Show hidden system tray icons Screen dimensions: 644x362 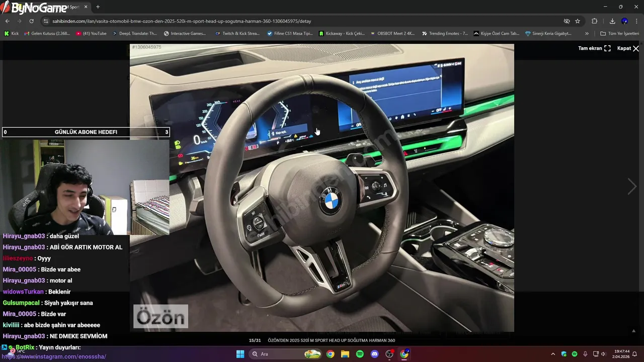tap(553, 354)
